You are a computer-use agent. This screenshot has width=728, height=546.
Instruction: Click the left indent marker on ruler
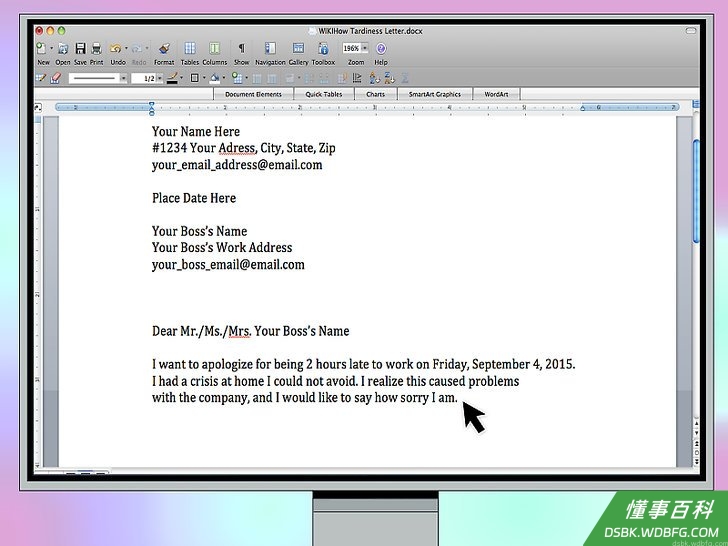pos(151,109)
